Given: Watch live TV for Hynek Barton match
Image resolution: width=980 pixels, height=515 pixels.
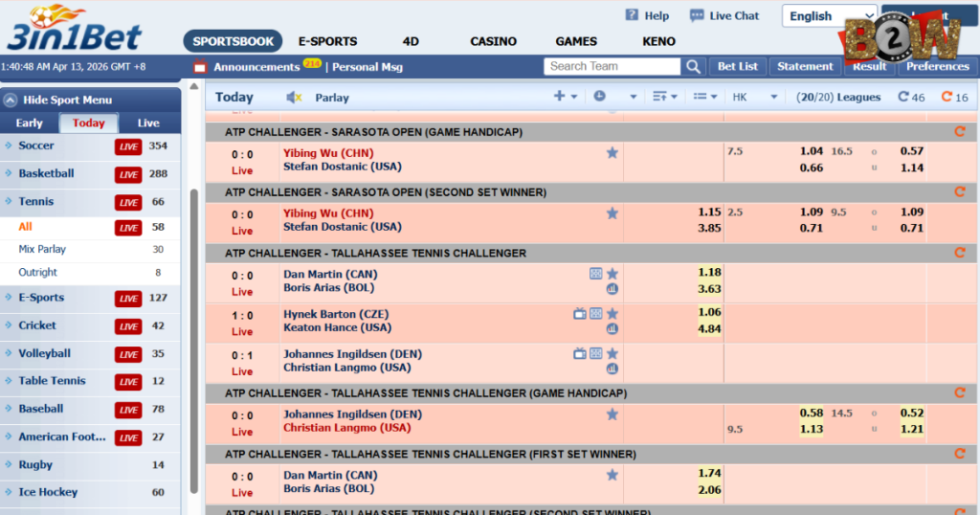Looking at the screenshot, I should [579, 313].
